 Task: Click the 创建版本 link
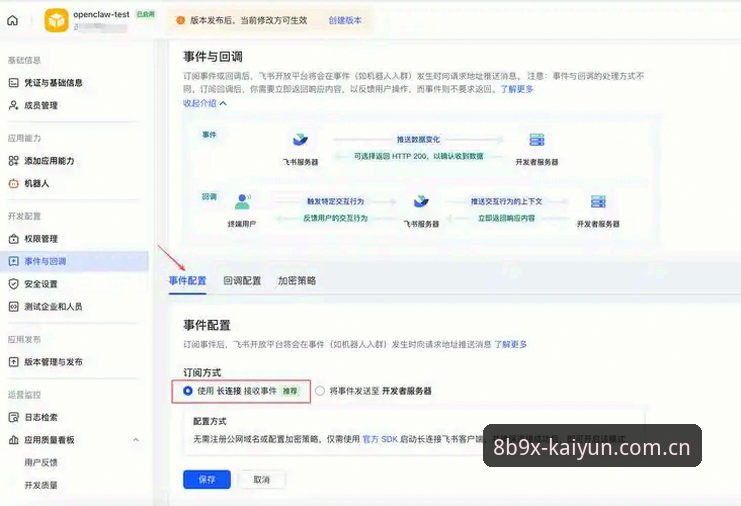coord(345,20)
